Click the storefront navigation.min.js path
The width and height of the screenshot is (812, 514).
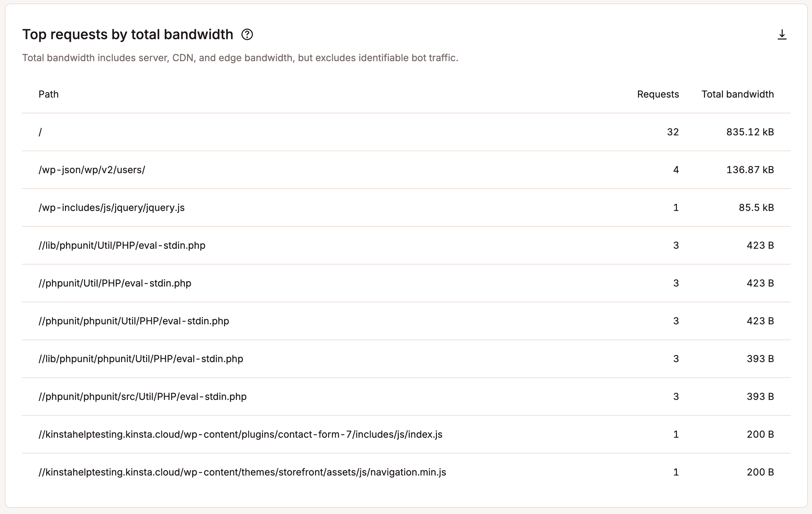[x=242, y=472]
